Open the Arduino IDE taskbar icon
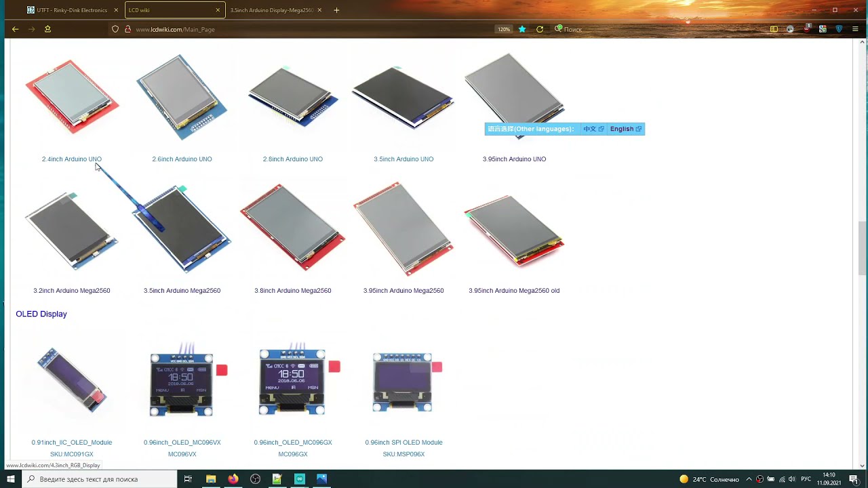 pos(300,479)
